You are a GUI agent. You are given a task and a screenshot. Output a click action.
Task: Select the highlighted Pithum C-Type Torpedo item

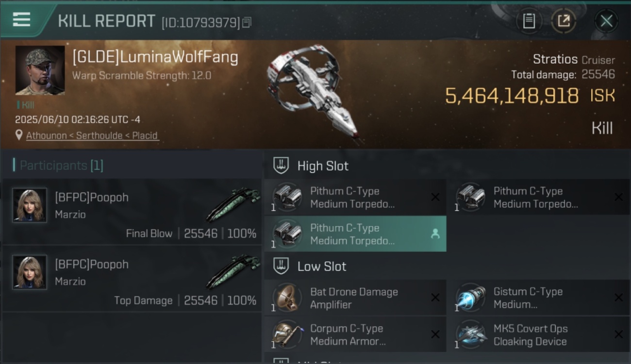pos(355,234)
